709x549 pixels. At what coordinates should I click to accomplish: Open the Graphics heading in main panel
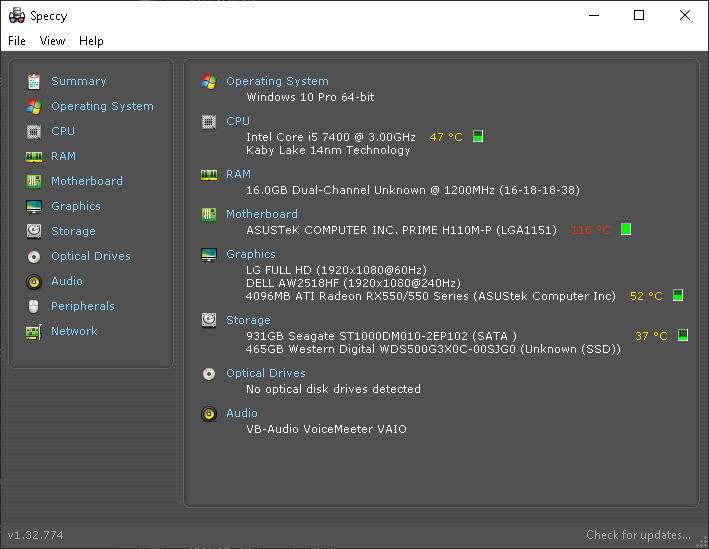[251, 254]
